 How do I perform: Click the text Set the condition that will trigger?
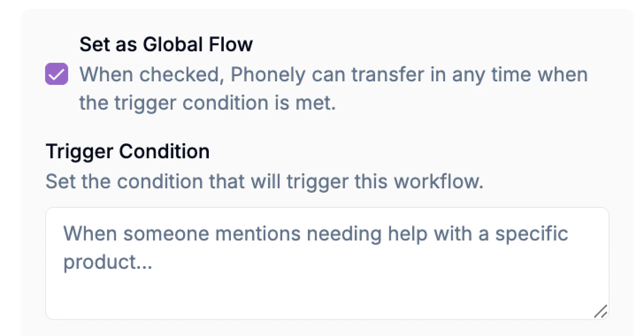[264, 181]
